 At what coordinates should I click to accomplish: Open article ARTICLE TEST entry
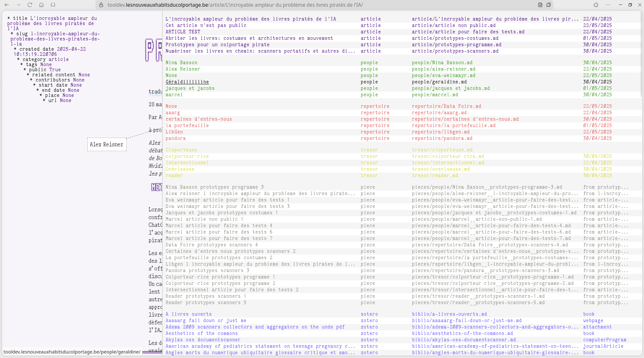(183, 32)
